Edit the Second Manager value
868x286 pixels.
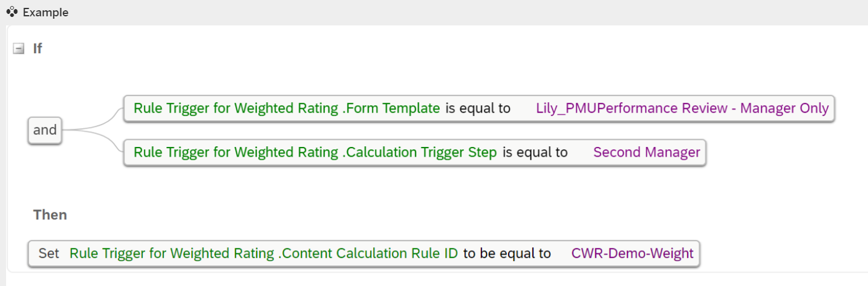pyautogui.click(x=647, y=152)
